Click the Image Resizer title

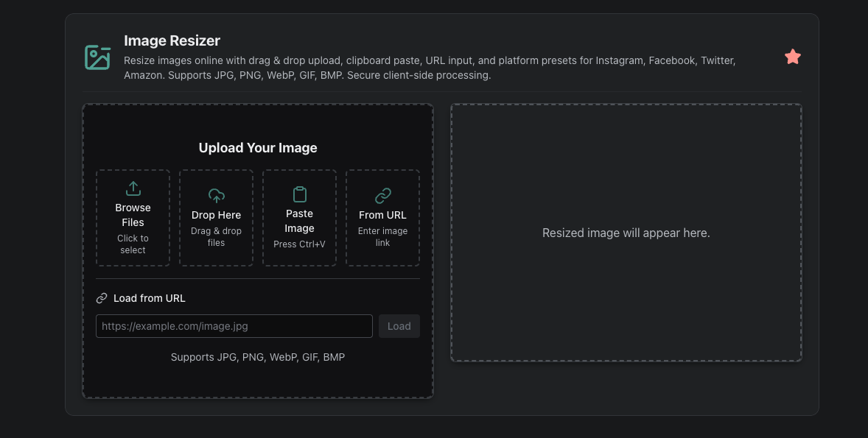point(172,40)
